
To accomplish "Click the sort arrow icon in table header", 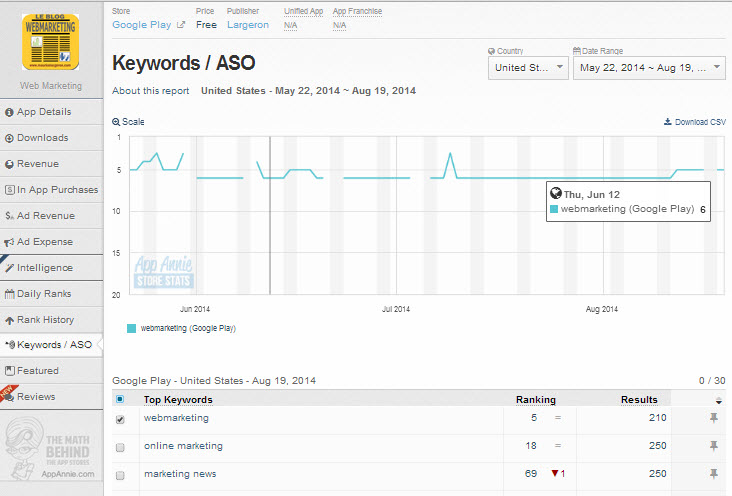I will tap(718, 400).
